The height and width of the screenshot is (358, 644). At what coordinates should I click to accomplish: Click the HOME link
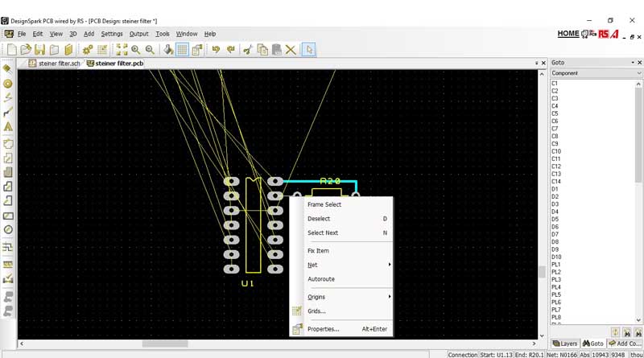point(568,34)
